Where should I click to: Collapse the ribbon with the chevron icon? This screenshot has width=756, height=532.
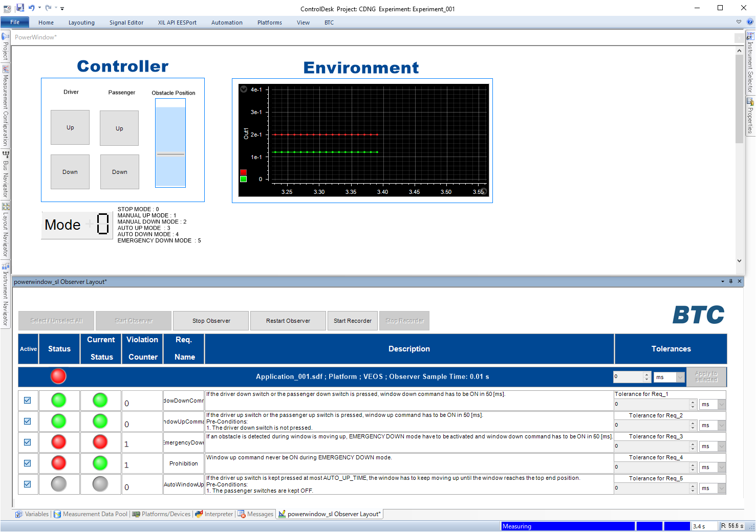click(739, 22)
